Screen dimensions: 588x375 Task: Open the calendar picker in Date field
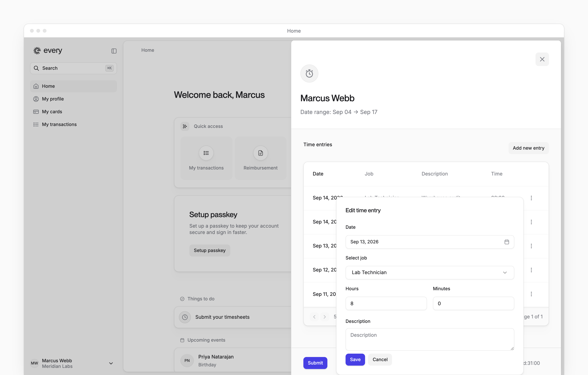(x=507, y=242)
